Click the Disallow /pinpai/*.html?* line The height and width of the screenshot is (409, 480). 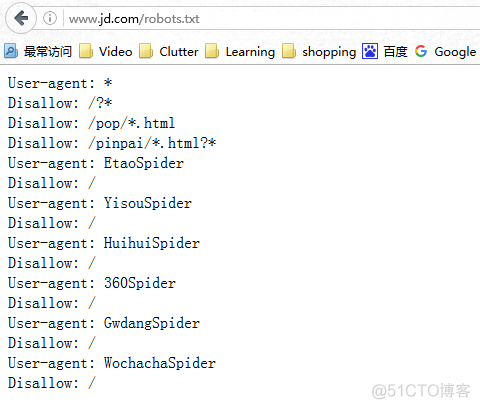[112, 143]
